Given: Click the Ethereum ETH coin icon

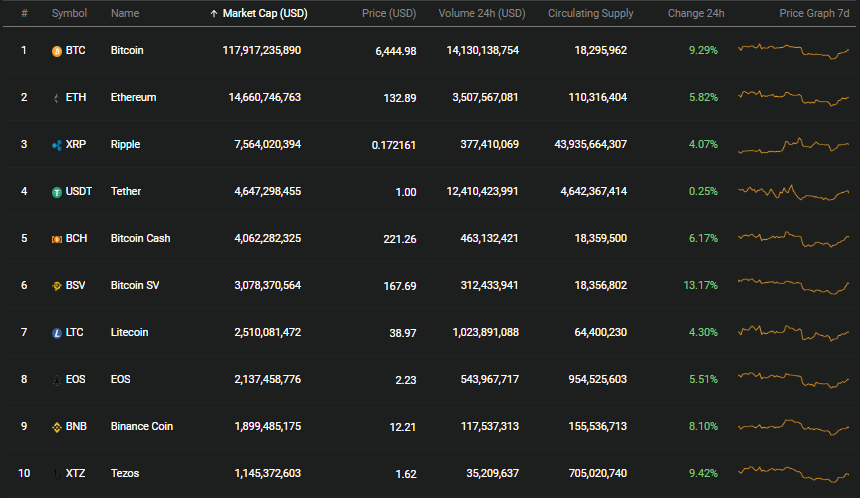Looking at the screenshot, I should coord(56,98).
